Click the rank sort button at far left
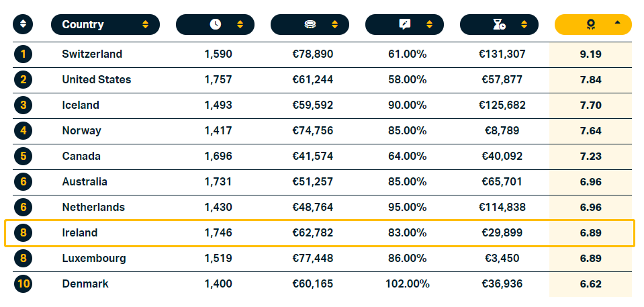The width and height of the screenshot is (644, 307). 23,25
